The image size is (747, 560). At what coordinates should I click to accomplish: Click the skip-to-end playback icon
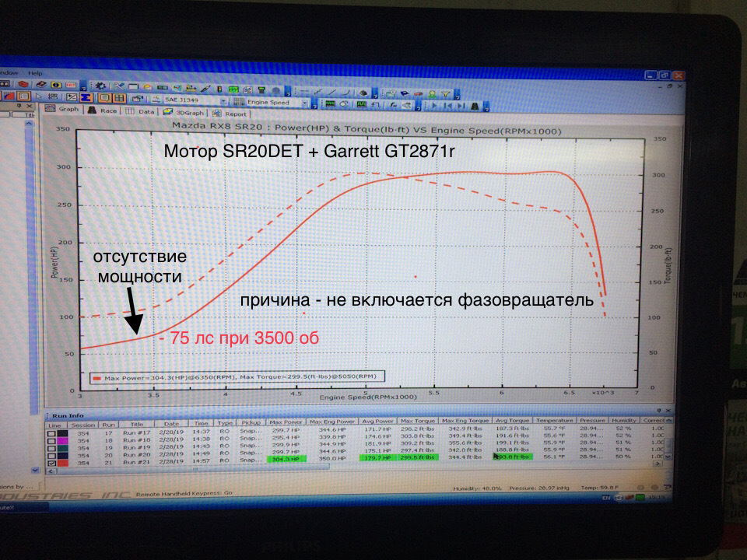point(461,106)
